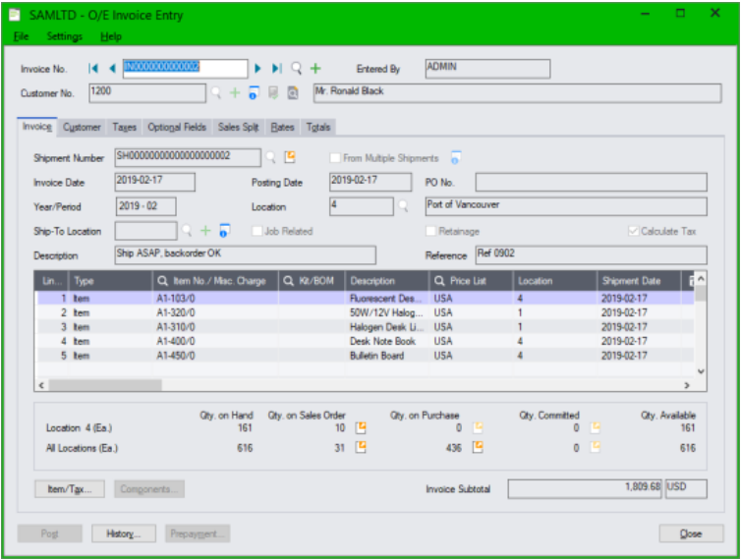
Task: Switch to the Sales Split tab
Action: pos(238,127)
